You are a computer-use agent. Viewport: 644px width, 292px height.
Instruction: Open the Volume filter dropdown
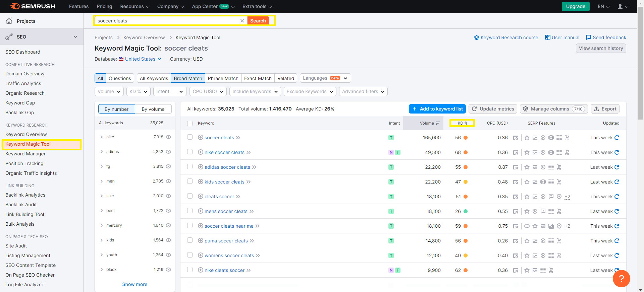pyautogui.click(x=109, y=91)
